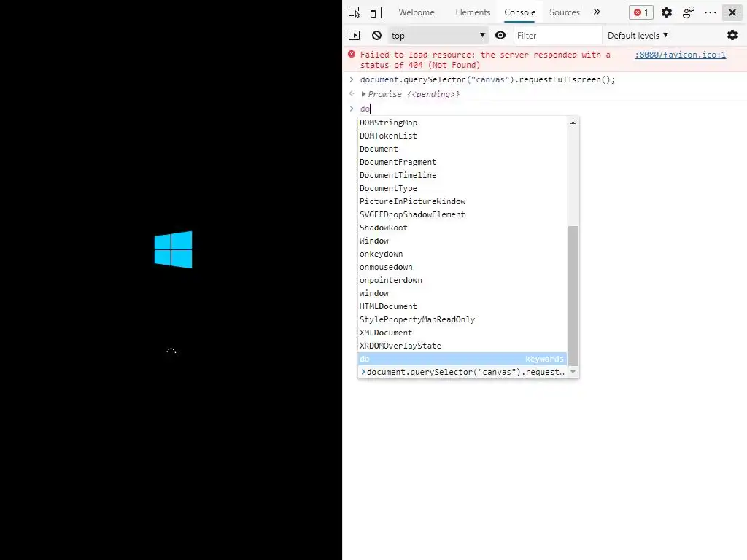Show more DevTools tabs chevron
The height and width of the screenshot is (560, 747).
(x=597, y=12)
